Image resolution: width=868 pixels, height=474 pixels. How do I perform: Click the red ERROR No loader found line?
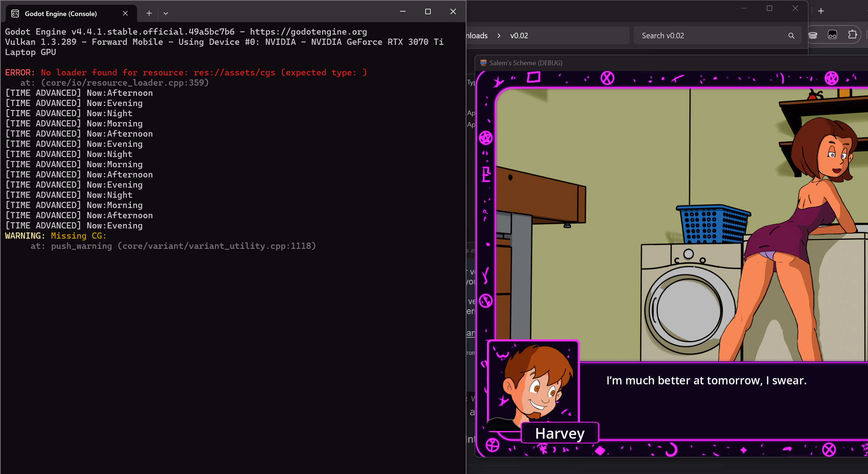(186, 73)
